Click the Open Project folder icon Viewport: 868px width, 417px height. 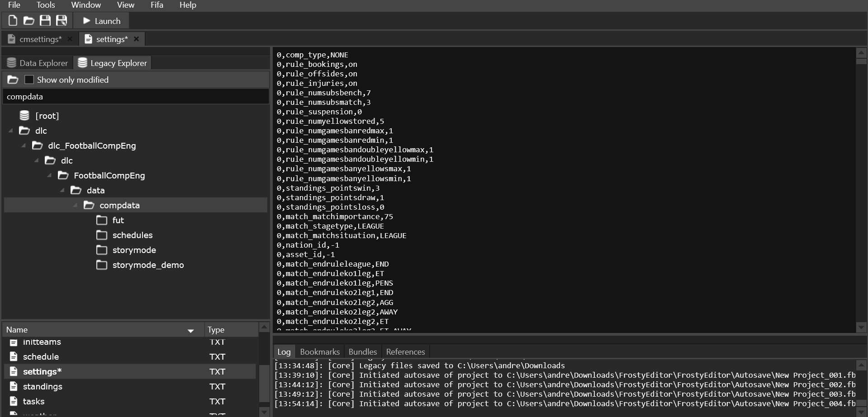coord(29,21)
